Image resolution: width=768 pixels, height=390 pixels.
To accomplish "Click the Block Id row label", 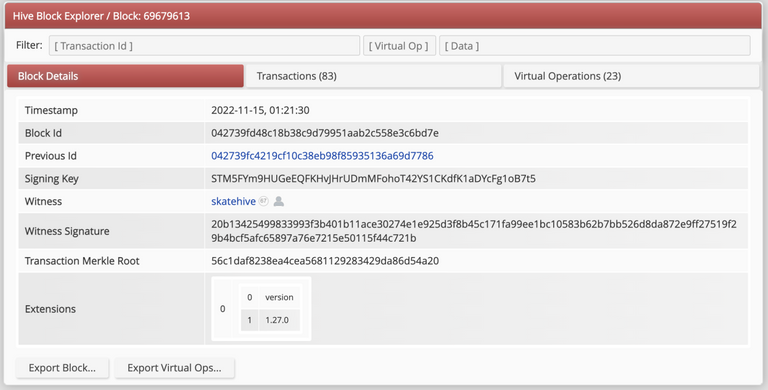I will click(43, 133).
